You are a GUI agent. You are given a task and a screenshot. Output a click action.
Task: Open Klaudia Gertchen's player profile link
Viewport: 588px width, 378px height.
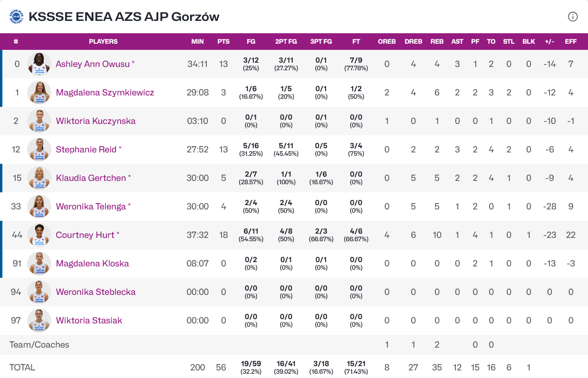click(x=91, y=178)
